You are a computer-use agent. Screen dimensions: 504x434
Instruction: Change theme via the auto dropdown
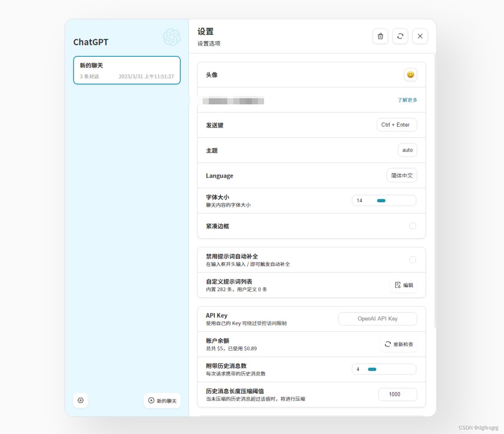(x=407, y=150)
